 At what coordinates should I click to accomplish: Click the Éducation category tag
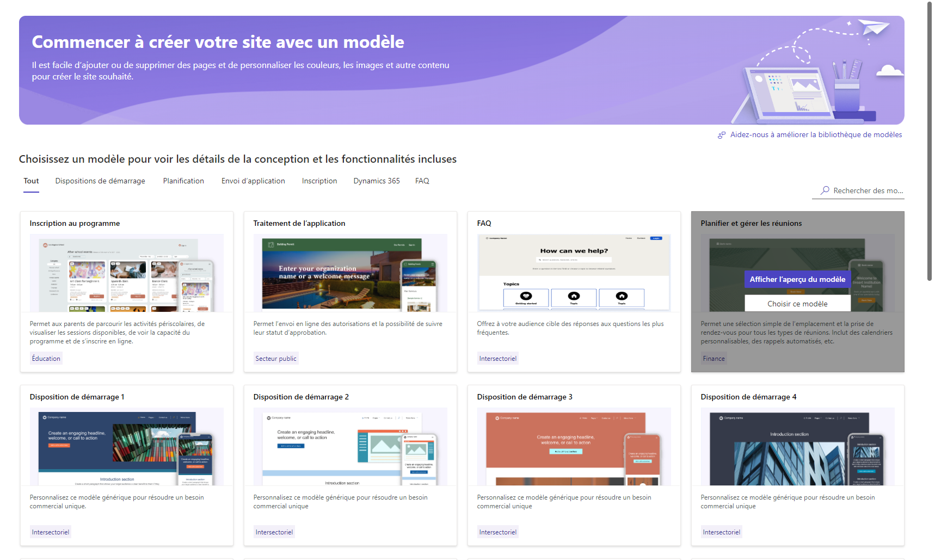[x=46, y=358]
